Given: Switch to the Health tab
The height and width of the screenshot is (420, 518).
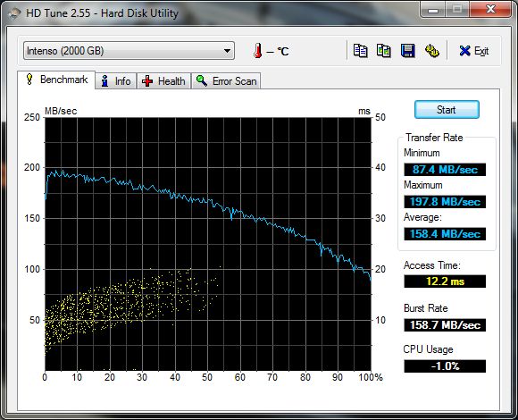Looking at the screenshot, I should coord(163,81).
